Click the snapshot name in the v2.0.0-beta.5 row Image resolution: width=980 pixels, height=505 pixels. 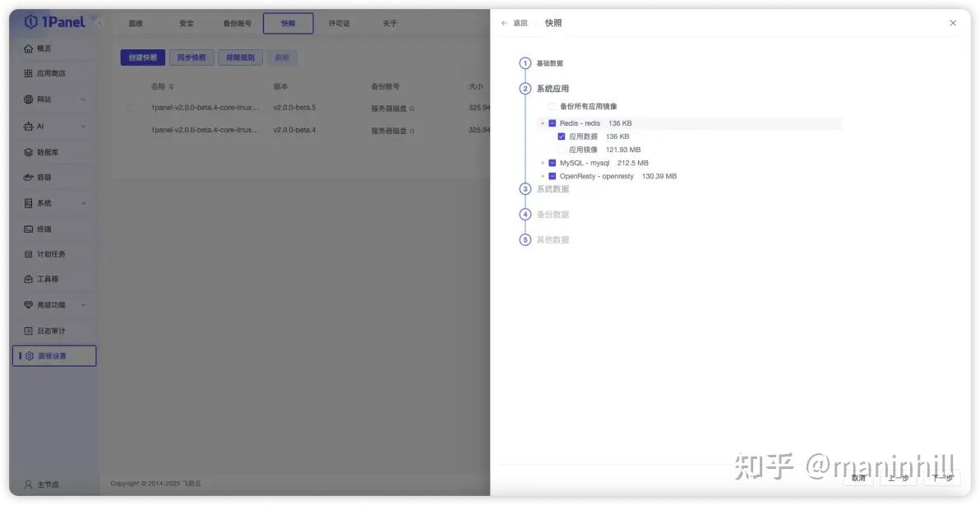click(205, 108)
